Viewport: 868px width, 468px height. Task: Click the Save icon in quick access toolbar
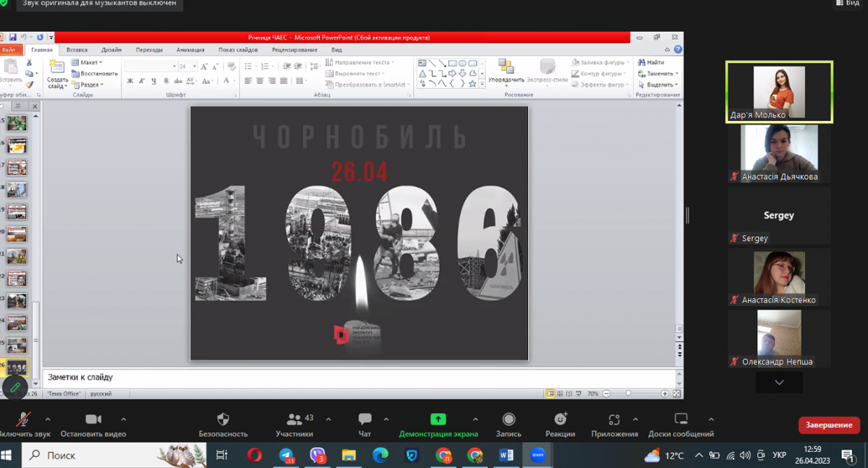(x=12, y=38)
